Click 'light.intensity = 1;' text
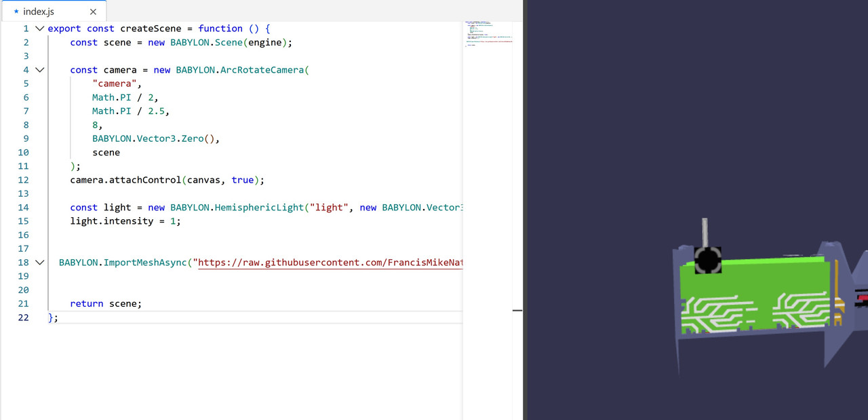Screen dimensions: 868x420 [x=125, y=221]
